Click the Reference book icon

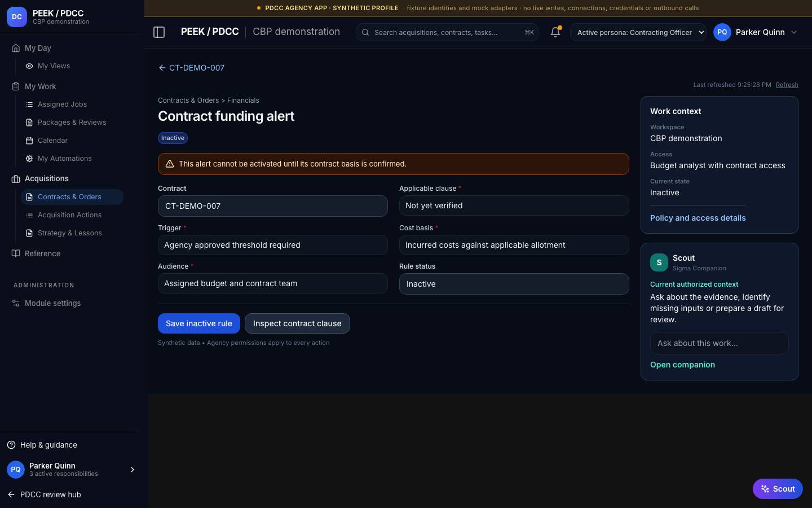[x=16, y=253]
